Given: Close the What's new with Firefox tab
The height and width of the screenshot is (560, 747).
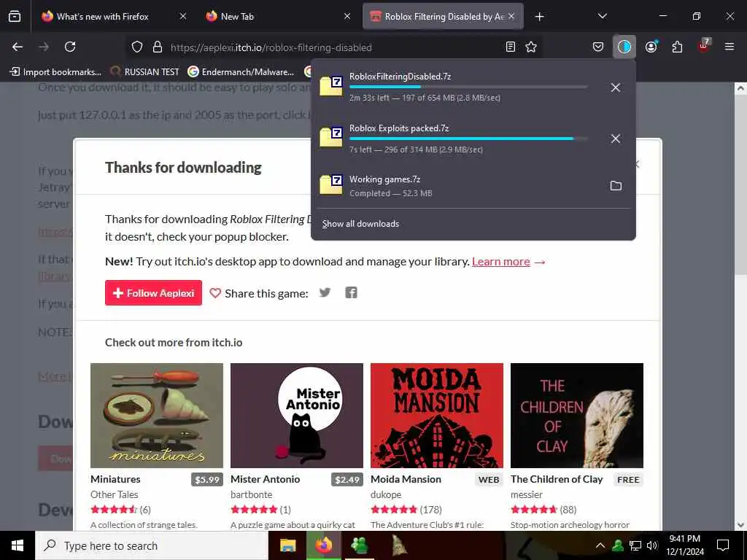Looking at the screenshot, I should 183,16.
